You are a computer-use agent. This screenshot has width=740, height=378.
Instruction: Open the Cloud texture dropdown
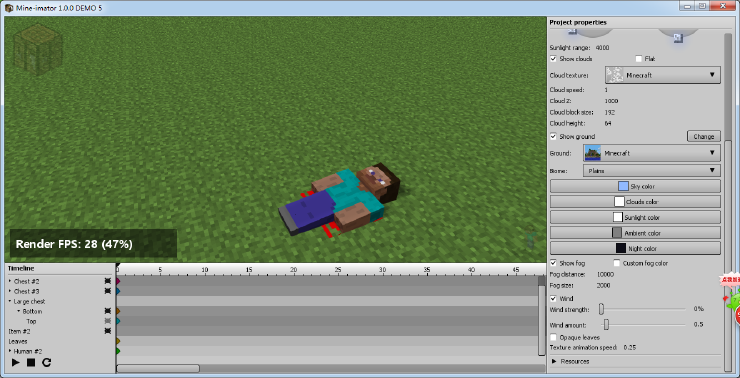point(663,75)
